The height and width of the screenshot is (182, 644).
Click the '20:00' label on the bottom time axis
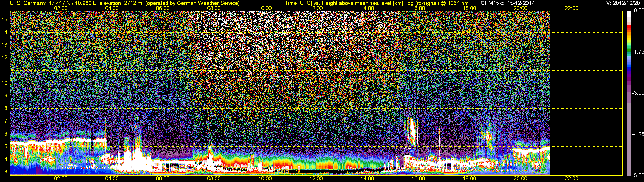pyautogui.click(x=521, y=179)
